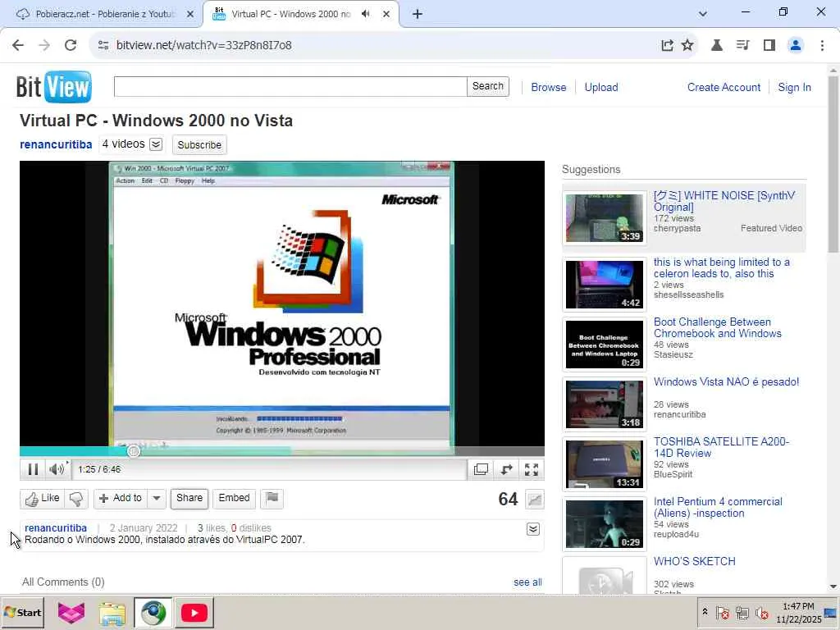
Task: Open the Windows Start menu
Action: (22, 612)
